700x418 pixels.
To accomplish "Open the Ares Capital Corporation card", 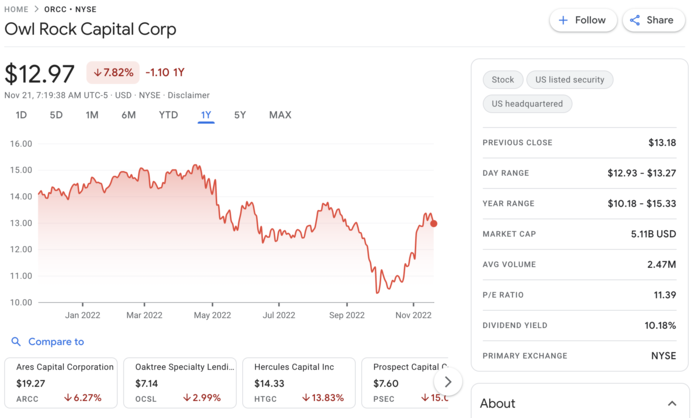I will 61,383.
